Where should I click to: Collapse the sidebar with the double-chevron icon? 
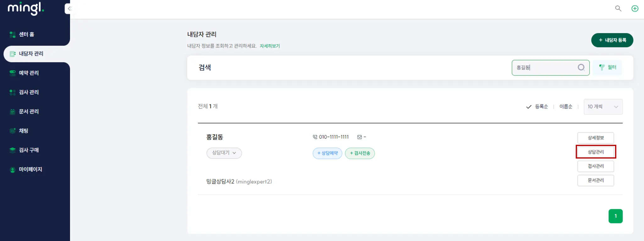point(69,8)
